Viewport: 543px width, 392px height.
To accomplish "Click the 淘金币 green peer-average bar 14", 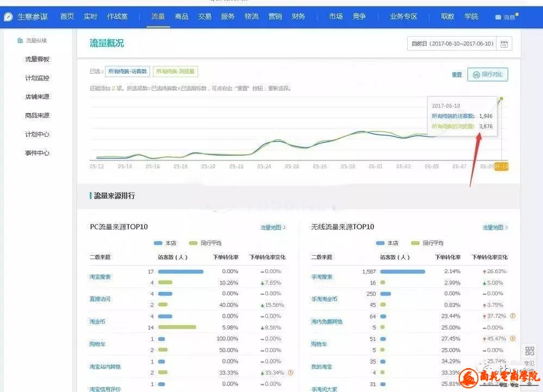I will coord(177,327).
